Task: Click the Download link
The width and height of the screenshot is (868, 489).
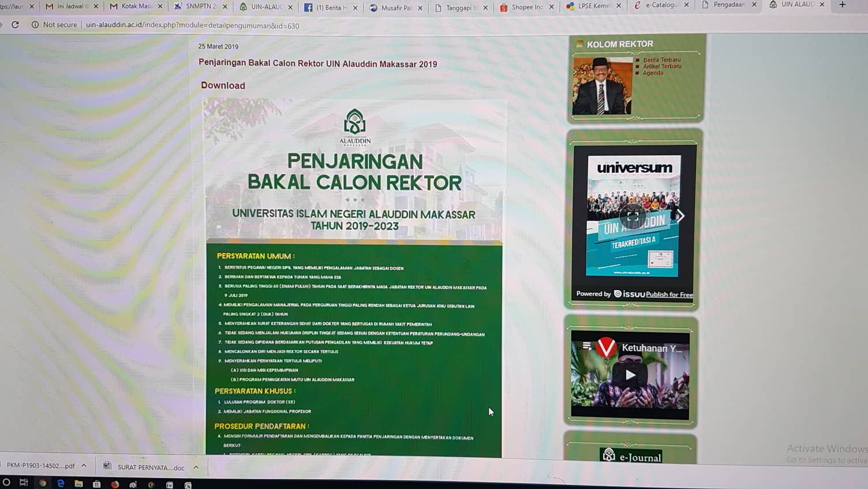Action: [x=223, y=85]
